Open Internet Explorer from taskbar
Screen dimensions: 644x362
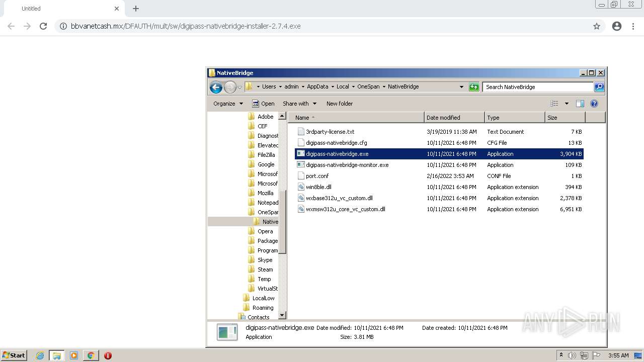click(x=40, y=355)
